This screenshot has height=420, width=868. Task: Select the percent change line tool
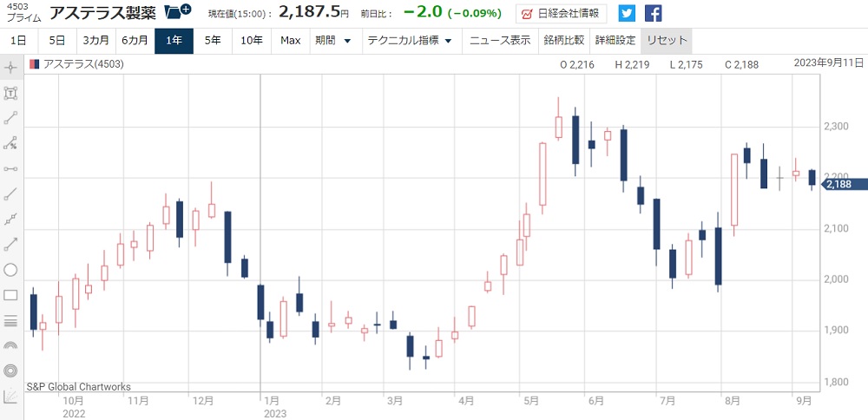(10, 143)
